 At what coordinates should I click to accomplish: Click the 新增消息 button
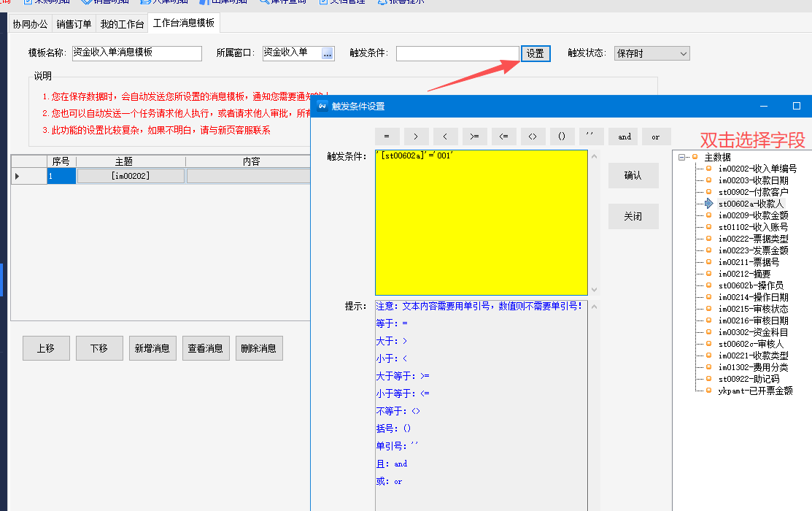pos(152,348)
